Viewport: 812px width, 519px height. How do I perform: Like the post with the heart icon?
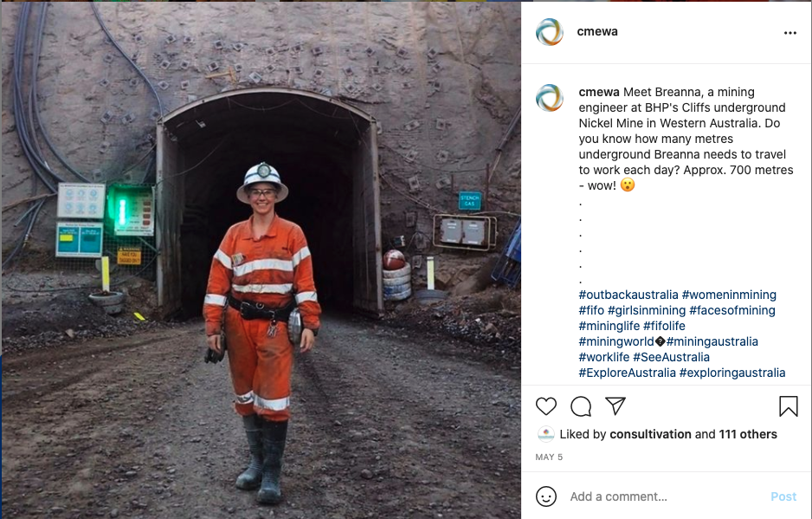(x=546, y=406)
